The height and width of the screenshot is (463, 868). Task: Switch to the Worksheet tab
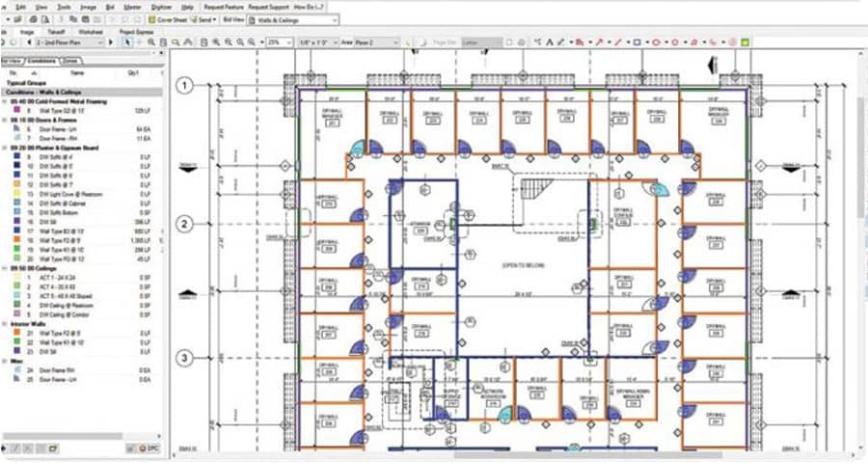pyautogui.click(x=91, y=32)
